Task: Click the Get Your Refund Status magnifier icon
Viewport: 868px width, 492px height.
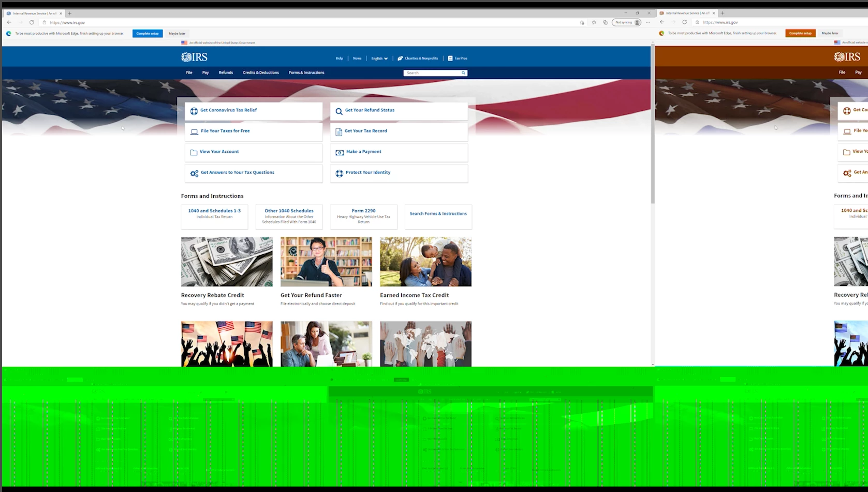Action: (339, 111)
